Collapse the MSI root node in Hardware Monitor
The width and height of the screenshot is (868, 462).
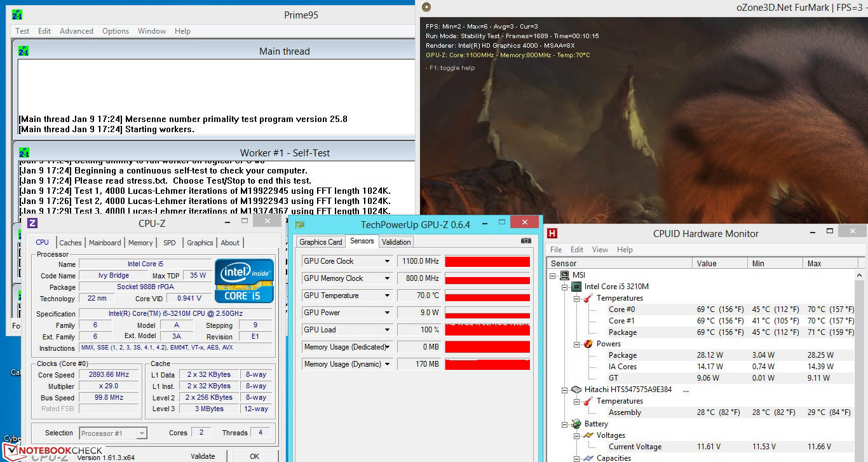pyautogui.click(x=553, y=275)
